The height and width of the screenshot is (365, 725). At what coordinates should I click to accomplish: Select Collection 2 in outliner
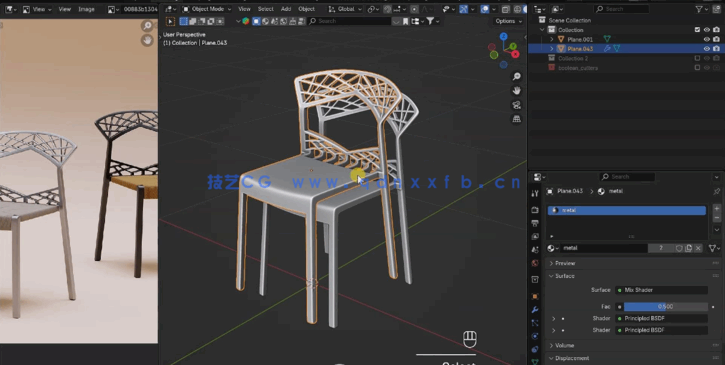(573, 58)
